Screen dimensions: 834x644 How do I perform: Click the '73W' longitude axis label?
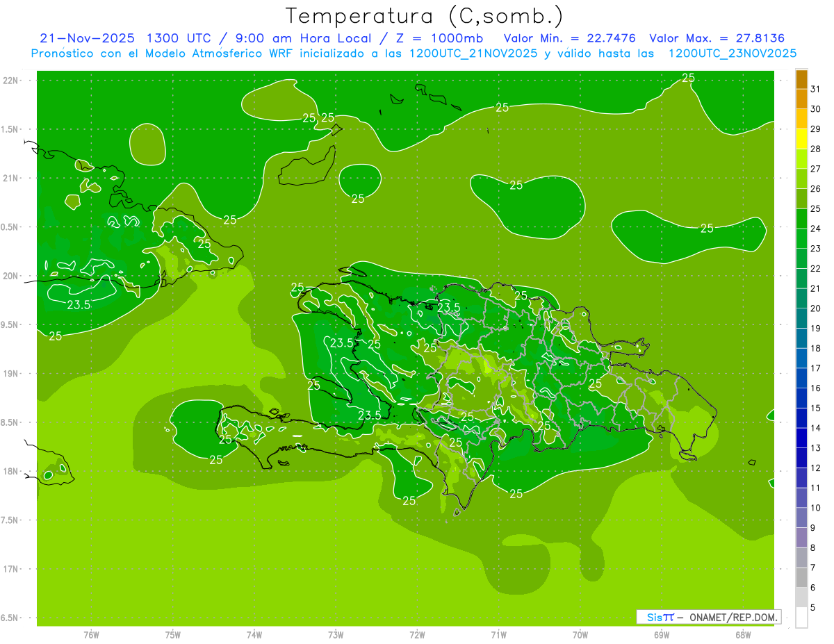(x=336, y=635)
